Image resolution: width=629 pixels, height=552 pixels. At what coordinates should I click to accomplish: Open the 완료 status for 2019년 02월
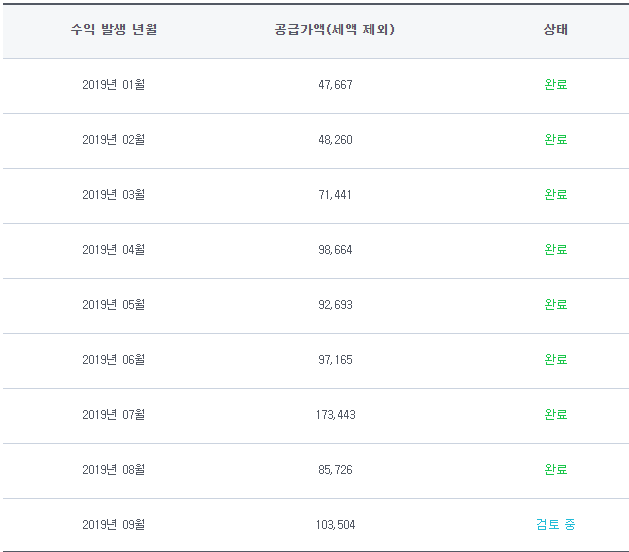555,140
